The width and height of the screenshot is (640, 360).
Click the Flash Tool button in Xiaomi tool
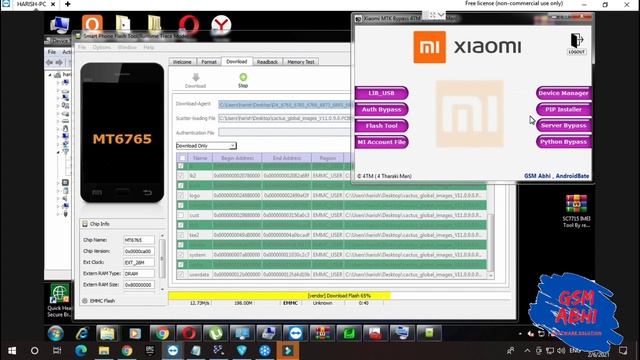click(381, 126)
